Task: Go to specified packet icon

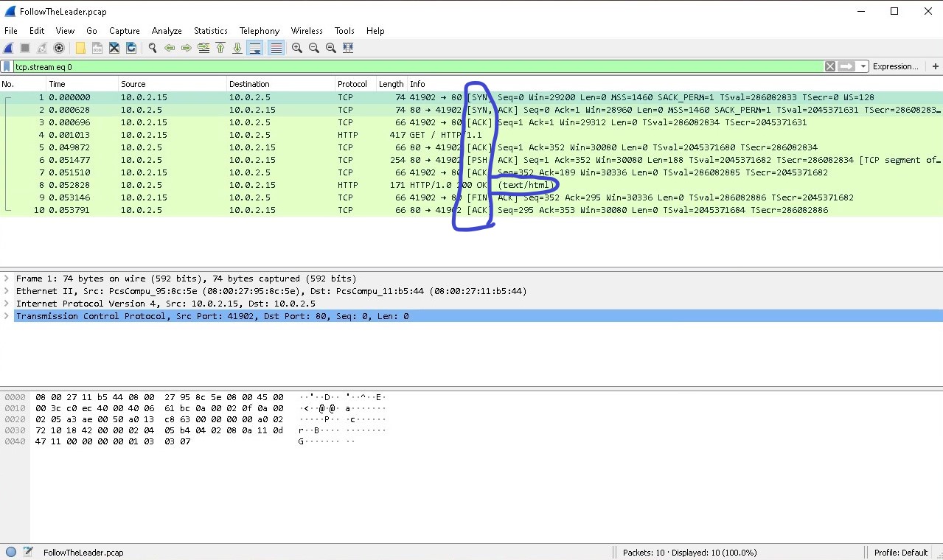Action: [x=203, y=48]
